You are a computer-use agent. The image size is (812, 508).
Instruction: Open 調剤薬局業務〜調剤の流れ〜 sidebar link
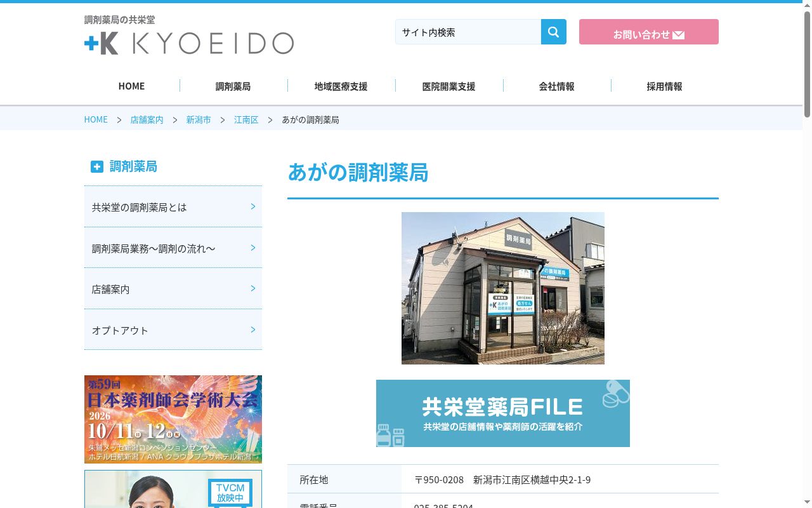pos(173,248)
